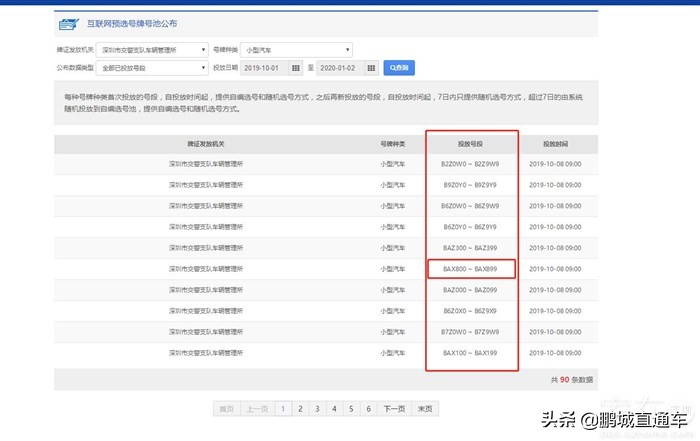
Task: Open the 牌证发放机关 dropdown
Action: point(152,50)
